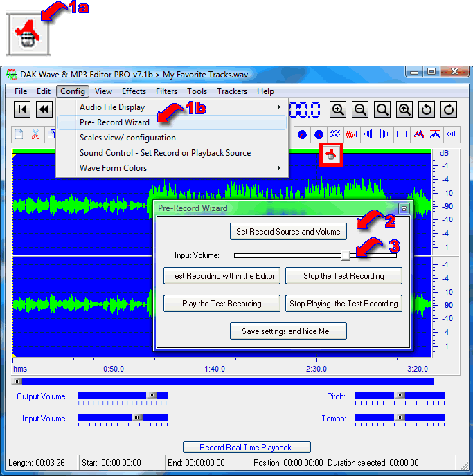Click the magnifier with up-arrow zoom icon
Image resolution: width=473 pixels, height=476 pixels.
(x=404, y=109)
